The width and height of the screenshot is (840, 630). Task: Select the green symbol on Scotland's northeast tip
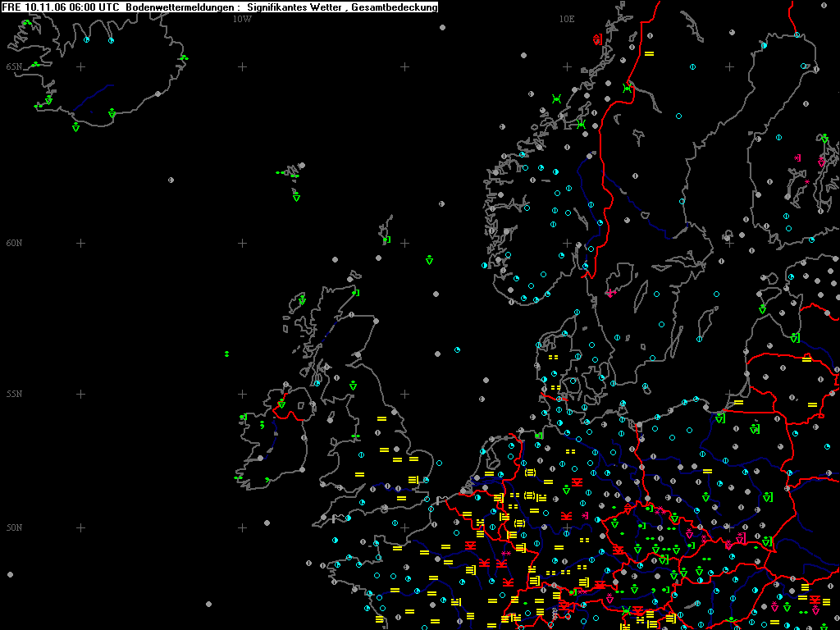tap(355, 293)
